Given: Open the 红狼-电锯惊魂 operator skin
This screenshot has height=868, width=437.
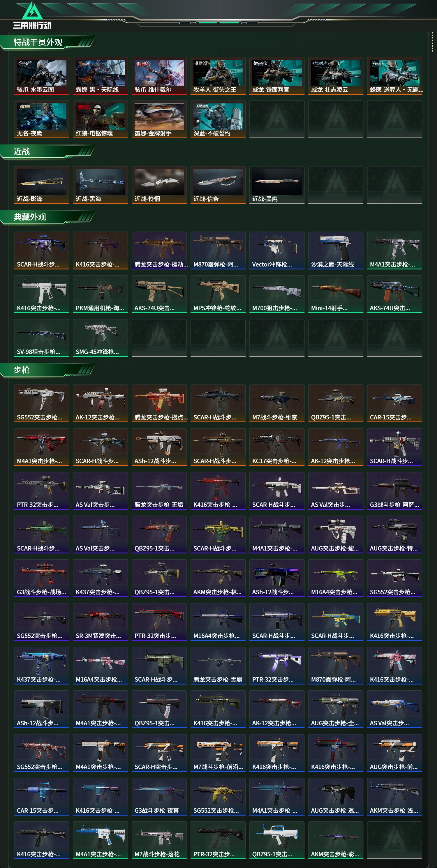Looking at the screenshot, I should [x=101, y=119].
